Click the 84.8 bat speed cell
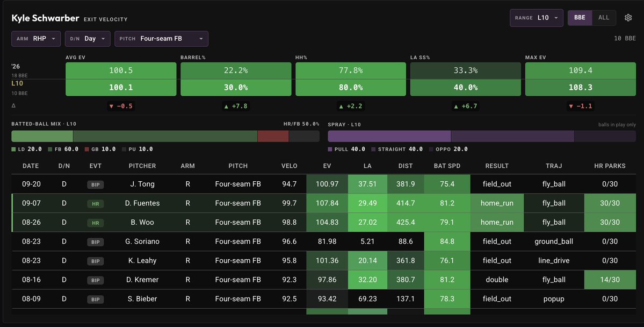 (447, 241)
